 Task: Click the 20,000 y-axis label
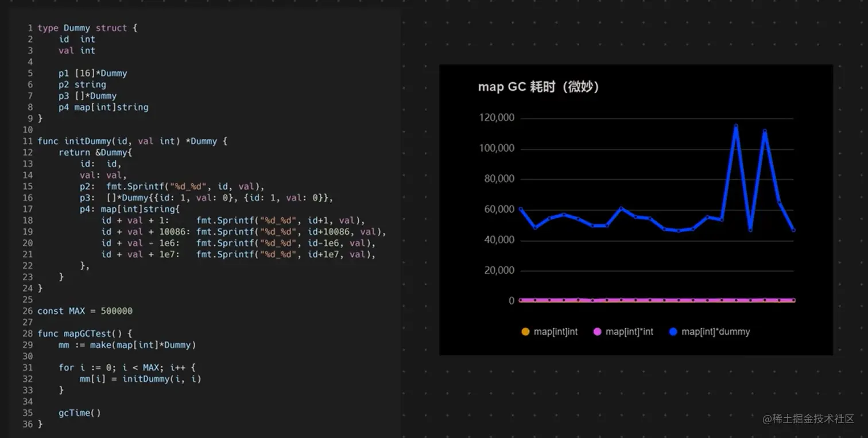click(x=499, y=270)
